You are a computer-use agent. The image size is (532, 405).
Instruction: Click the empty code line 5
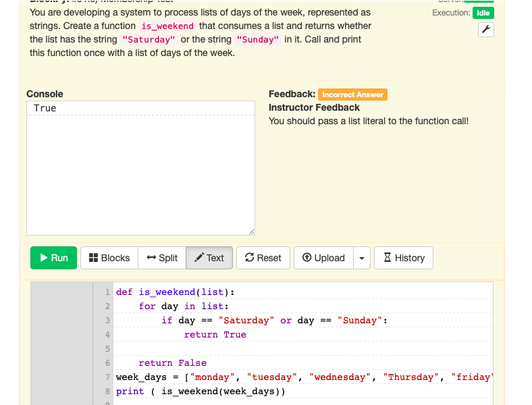pyautogui.click(x=302, y=349)
